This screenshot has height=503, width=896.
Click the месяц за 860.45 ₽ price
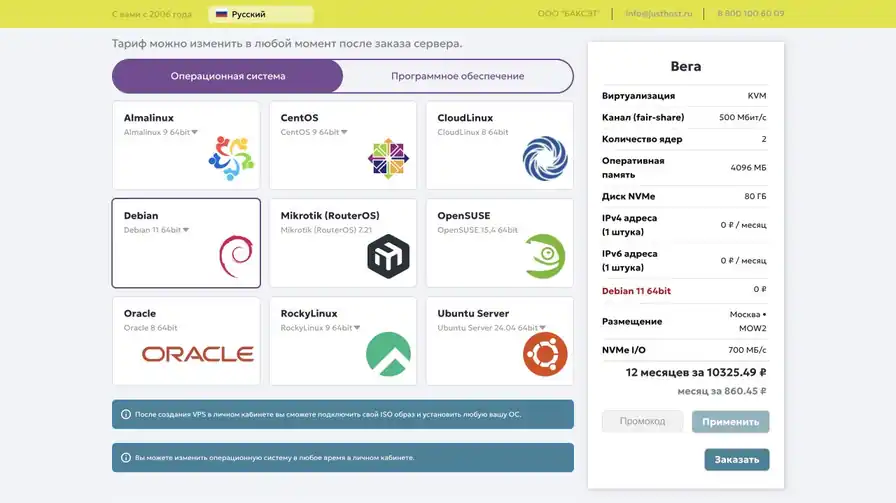[x=722, y=392]
